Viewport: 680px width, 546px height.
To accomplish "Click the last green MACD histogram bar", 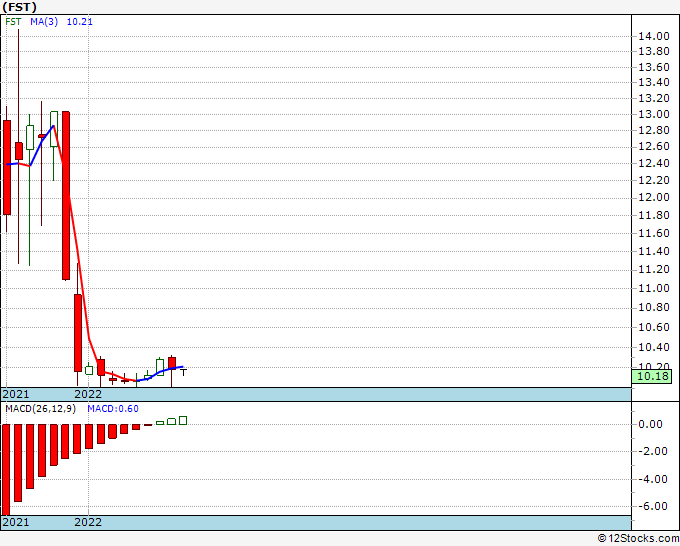I will [x=183, y=420].
